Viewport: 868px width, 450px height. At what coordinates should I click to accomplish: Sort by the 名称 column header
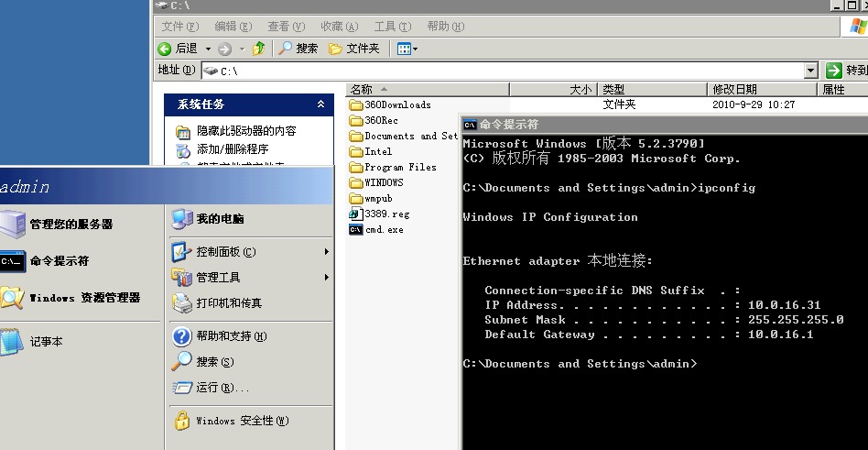(428, 89)
